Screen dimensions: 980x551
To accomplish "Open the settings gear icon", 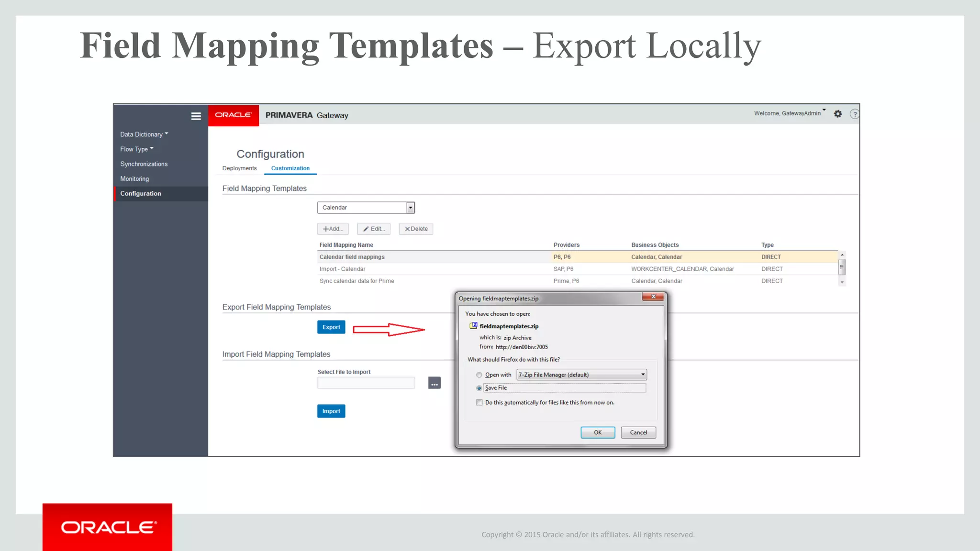I will click(838, 114).
